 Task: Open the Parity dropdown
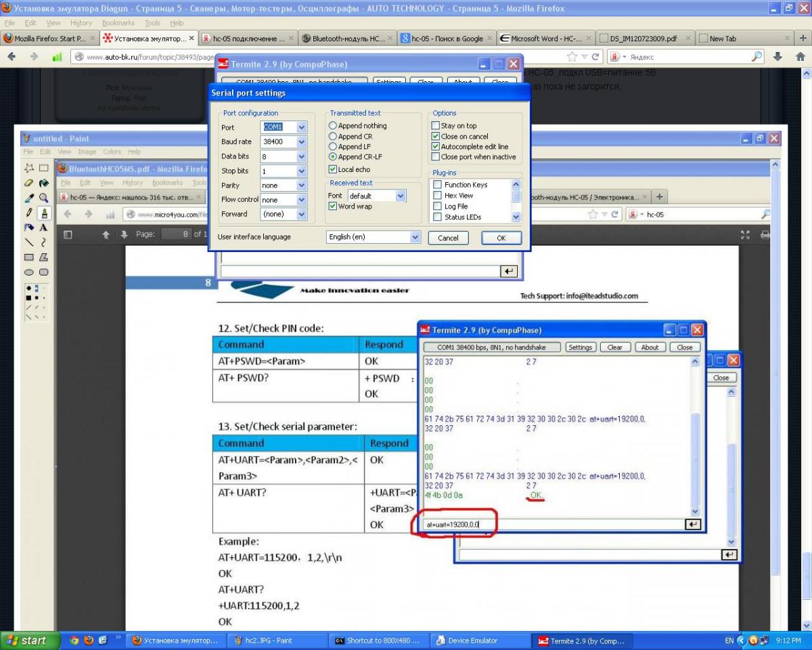coord(302,185)
